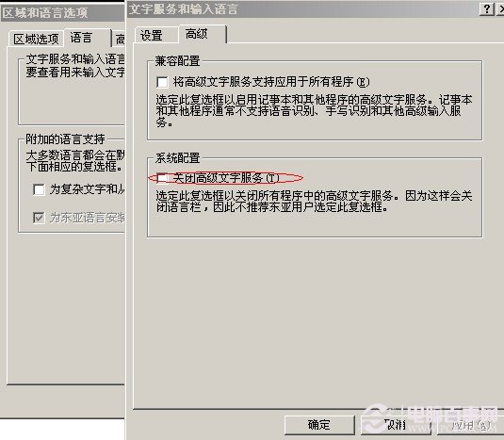
Task: Focus the 区域和语言选项 window title bar
Action: click(62, 13)
